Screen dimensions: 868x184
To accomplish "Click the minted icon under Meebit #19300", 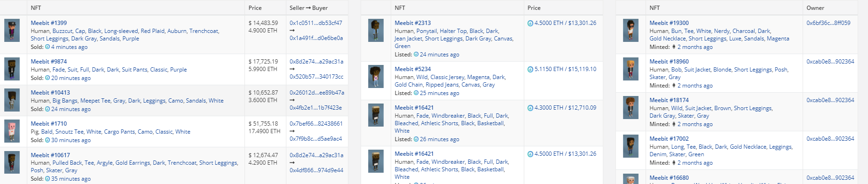I will click(x=674, y=47).
